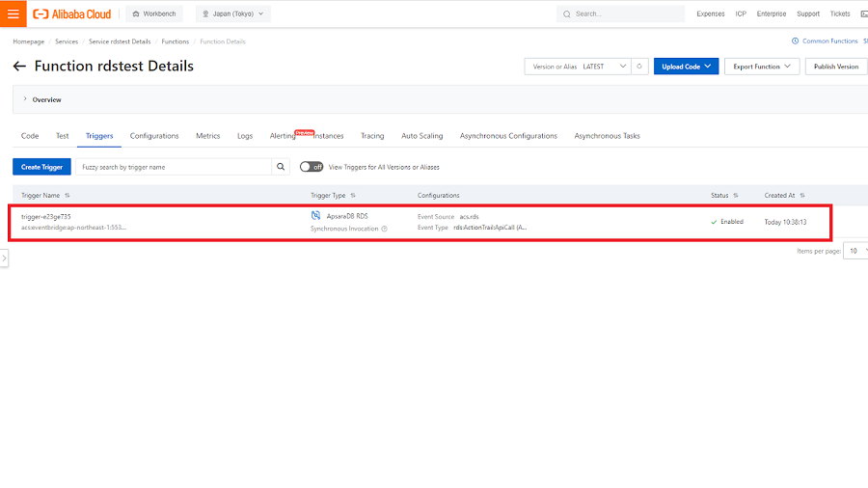Switch to the Configurations tab

coord(154,136)
